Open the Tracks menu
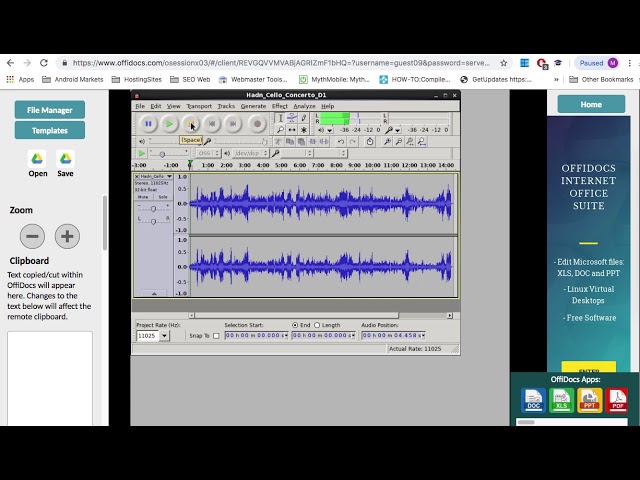The image size is (640, 480). coord(226,106)
